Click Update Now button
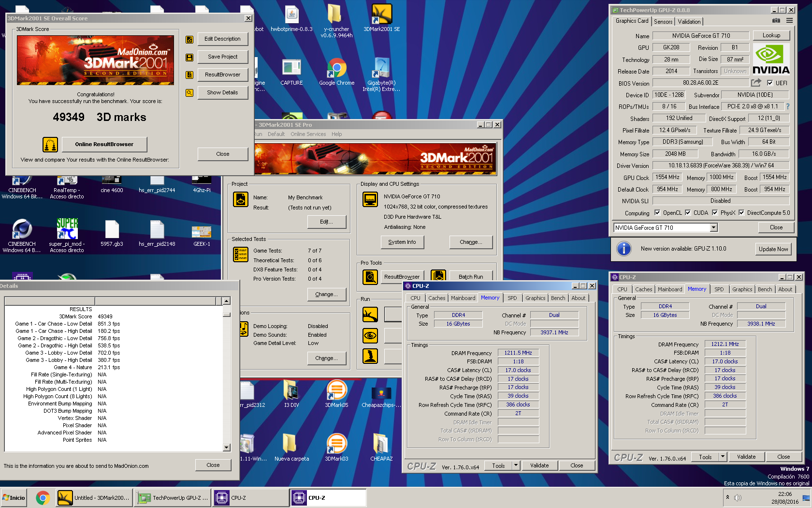This screenshot has height=508, width=812. point(773,249)
